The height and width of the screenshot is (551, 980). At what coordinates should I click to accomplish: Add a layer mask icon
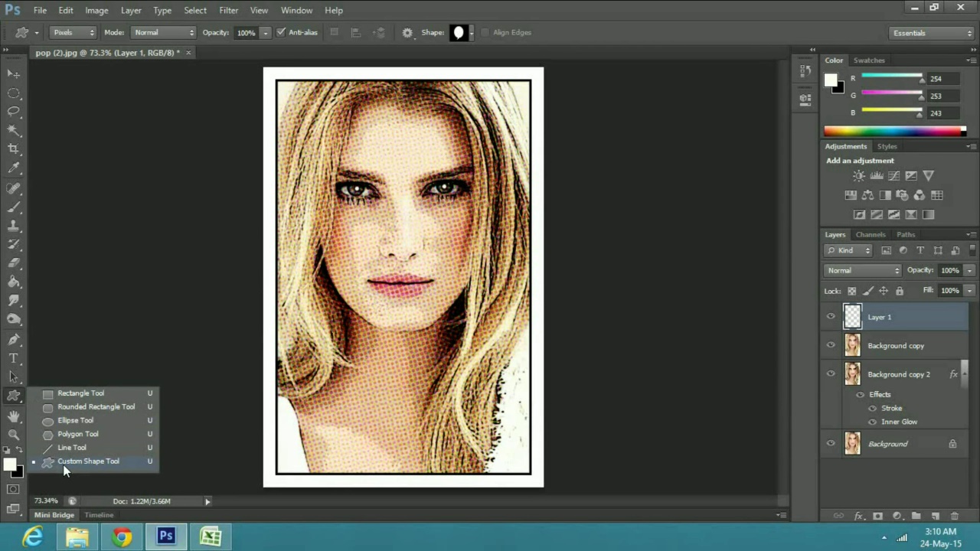877,517
